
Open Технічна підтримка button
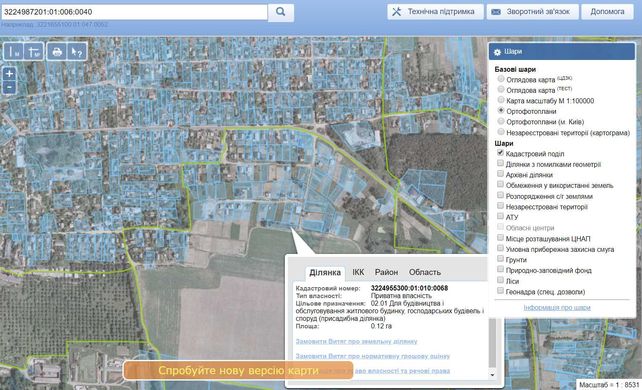click(x=435, y=12)
